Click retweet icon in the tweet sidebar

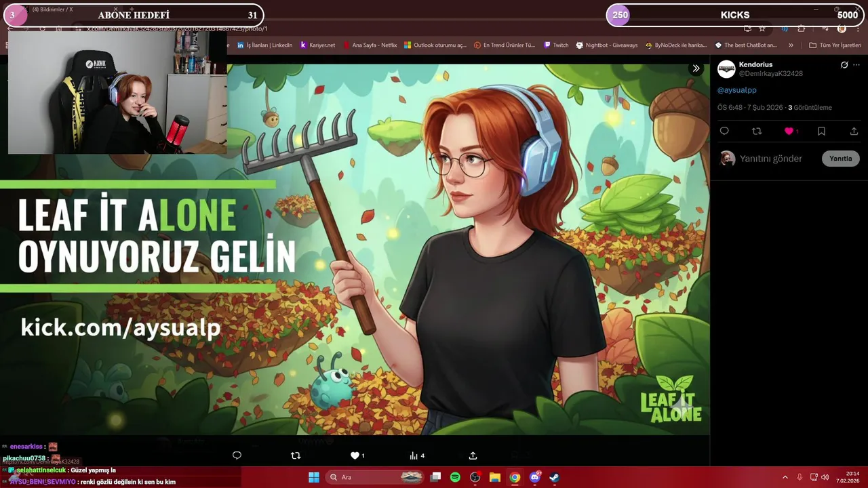pyautogui.click(x=757, y=131)
